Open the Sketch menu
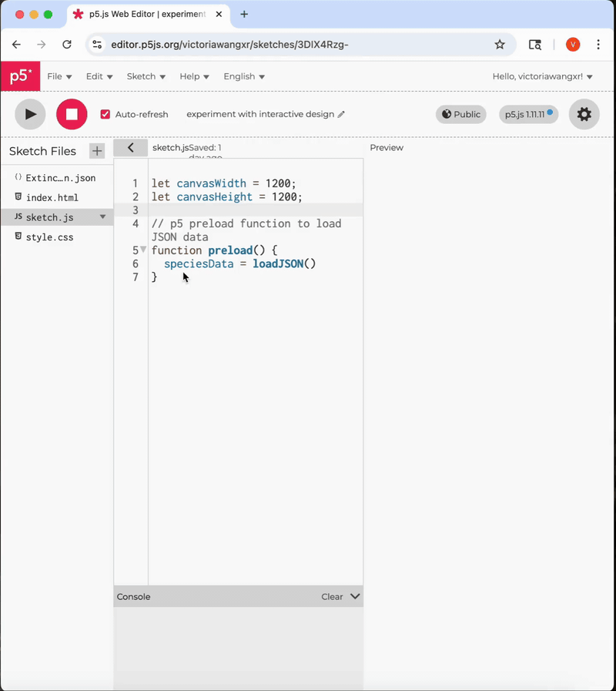The height and width of the screenshot is (691, 616). (x=146, y=76)
